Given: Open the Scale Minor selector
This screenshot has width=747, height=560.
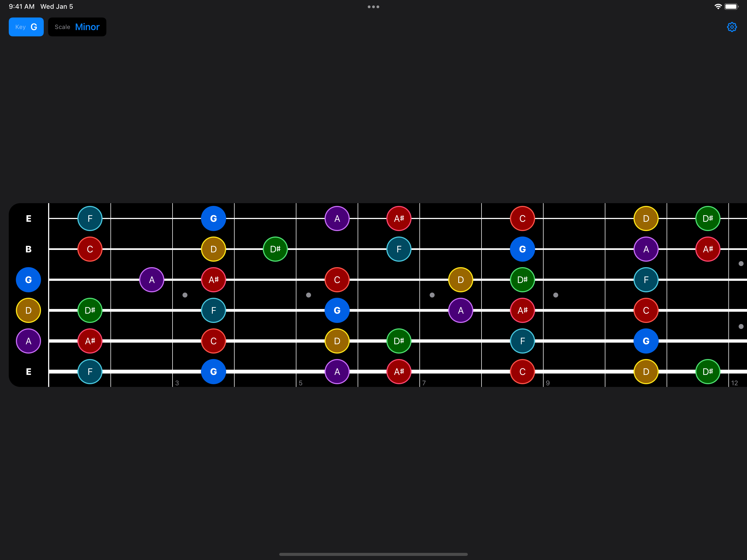Looking at the screenshot, I should (77, 27).
